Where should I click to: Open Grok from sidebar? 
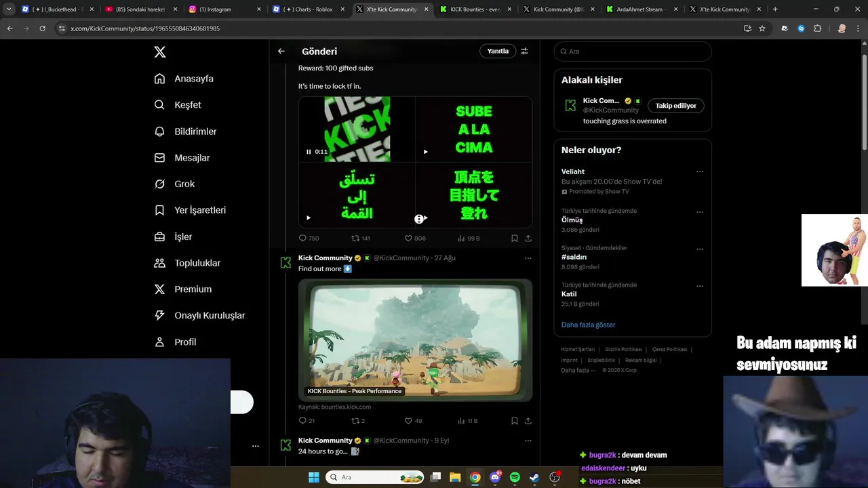pyautogui.click(x=174, y=184)
